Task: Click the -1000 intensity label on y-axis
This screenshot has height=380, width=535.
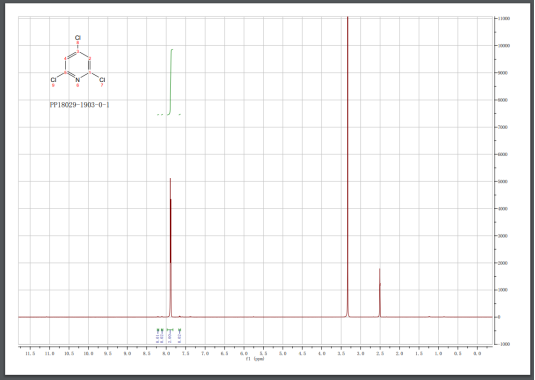Action: point(504,344)
